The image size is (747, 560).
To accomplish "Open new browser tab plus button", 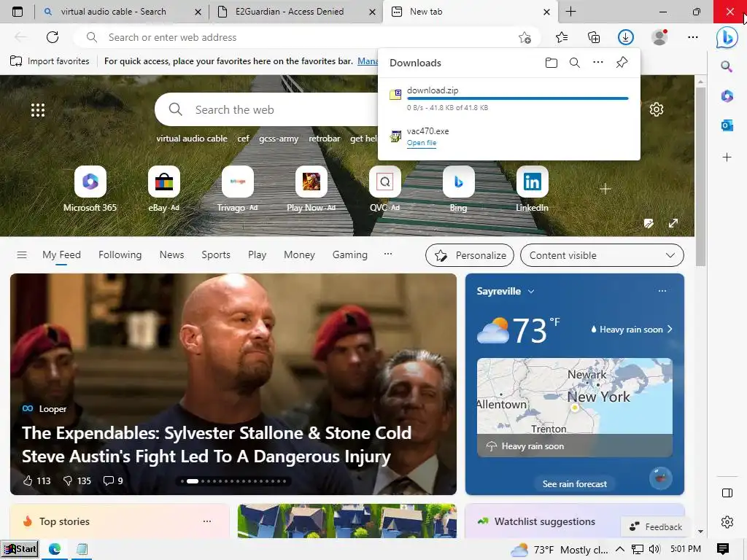I will [570, 12].
